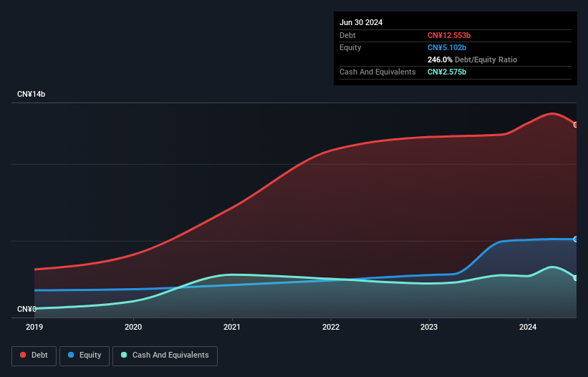588x377 pixels.
Task: Click the Equity label in tooltip
Action: [350, 47]
